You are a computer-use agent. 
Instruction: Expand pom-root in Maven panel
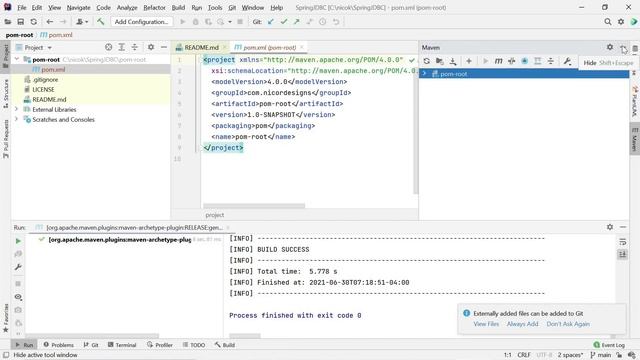pyautogui.click(x=424, y=73)
